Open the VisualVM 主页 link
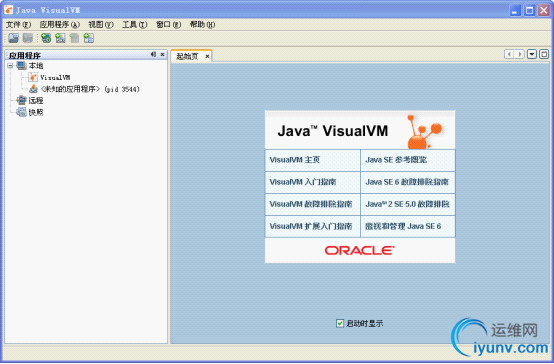Viewport: 554px width, 364px height. pyautogui.click(x=295, y=160)
